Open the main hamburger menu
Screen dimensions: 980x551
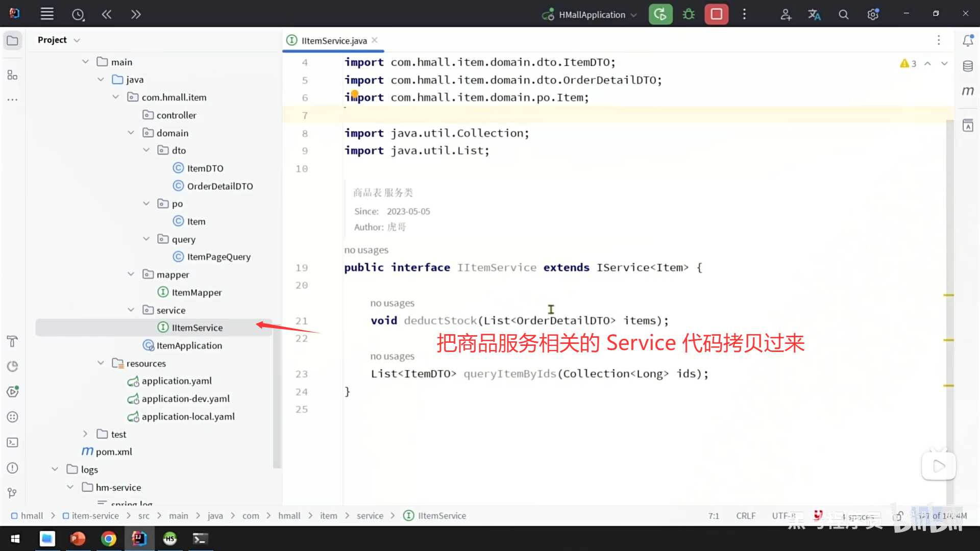point(47,14)
